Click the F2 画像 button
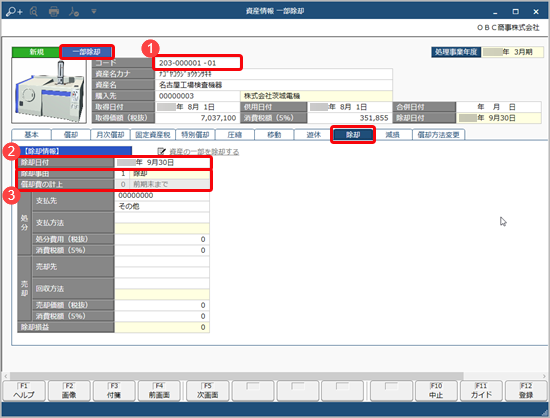This screenshot has height=418, width=550. [69, 391]
